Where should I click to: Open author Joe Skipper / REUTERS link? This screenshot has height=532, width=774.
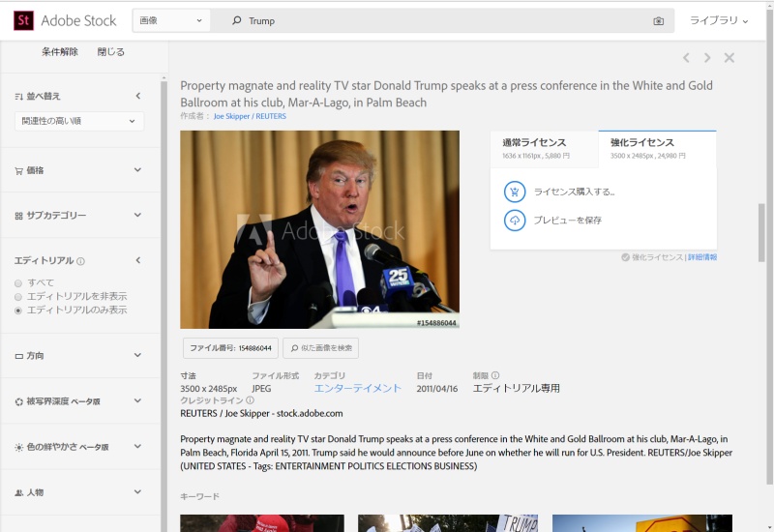coord(250,116)
